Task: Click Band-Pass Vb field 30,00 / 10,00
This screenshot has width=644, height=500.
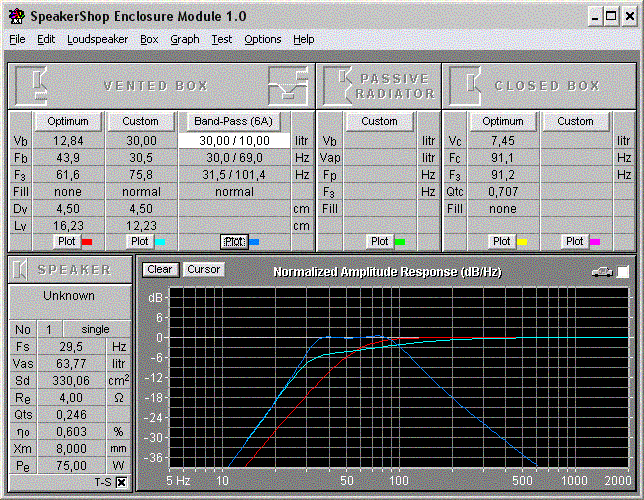Action: pyautogui.click(x=234, y=141)
